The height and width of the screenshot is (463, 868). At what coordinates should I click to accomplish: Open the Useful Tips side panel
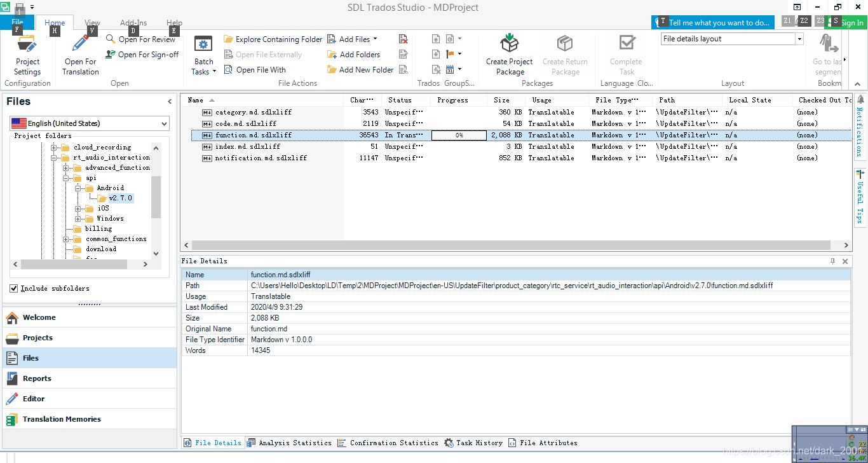pos(860,197)
